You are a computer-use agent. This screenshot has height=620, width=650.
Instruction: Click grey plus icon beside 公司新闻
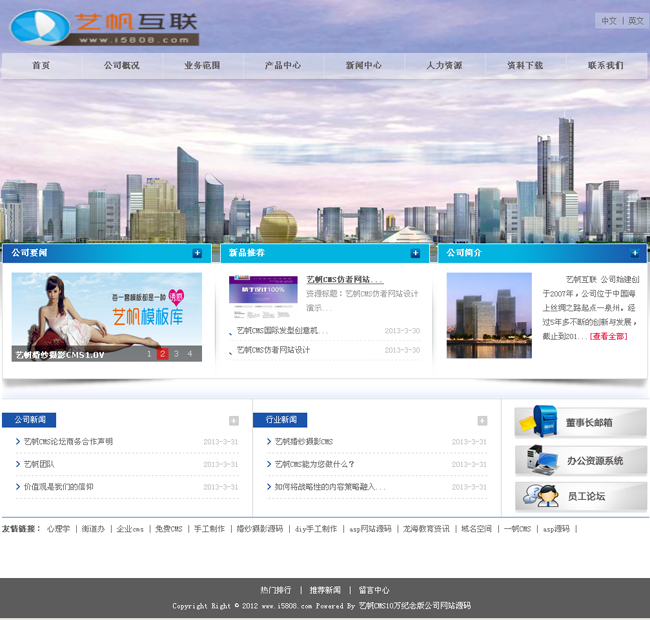pos(234,421)
